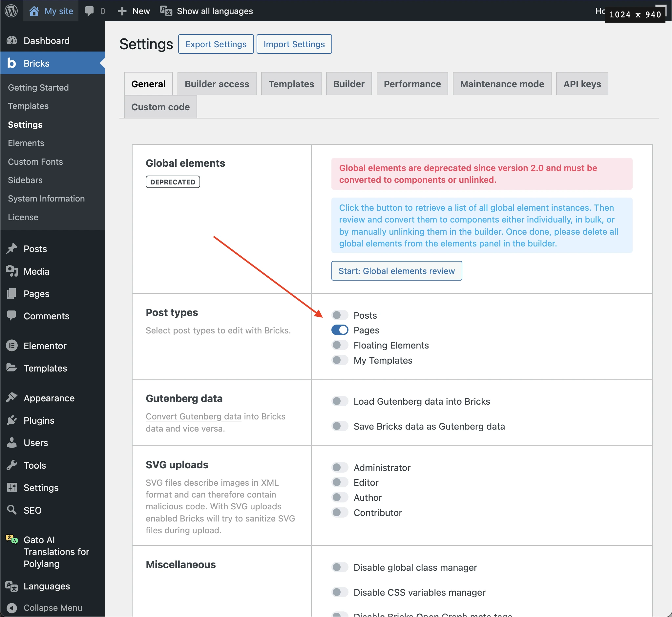
Task: Start the Global elements review
Action: (x=396, y=271)
